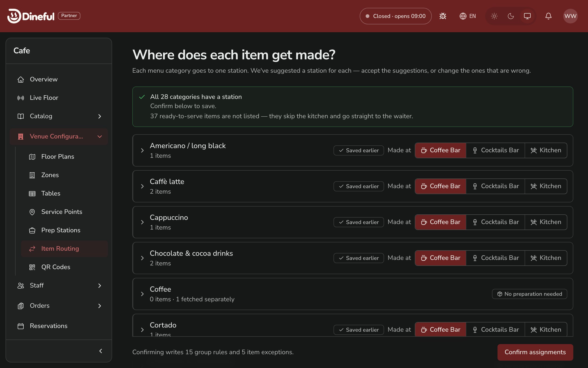Screen dimensions: 588x368
Task: Set Caffè latte station to Kitchen
Action: tap(546, 186)
